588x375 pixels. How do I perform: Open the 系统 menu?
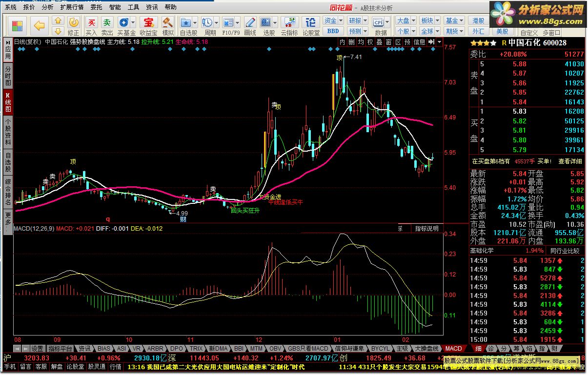pos(10,7)
